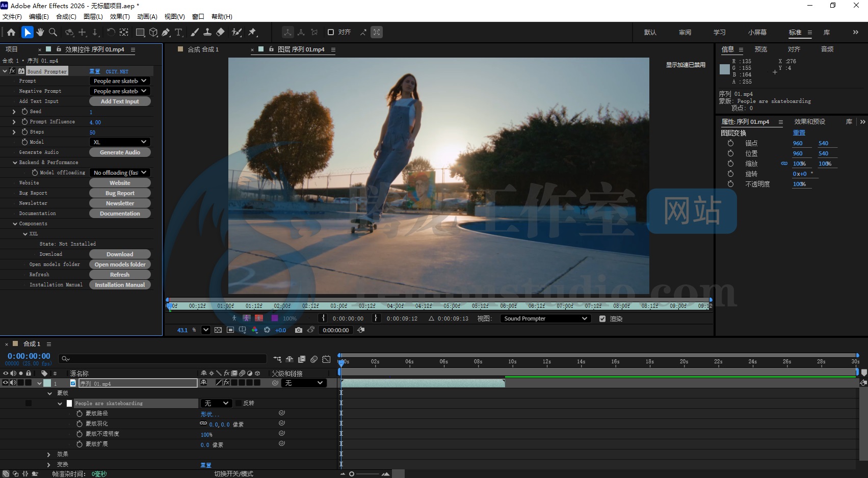Select the Puppet Pin tool
868x478 pixels.
point(252,32)
